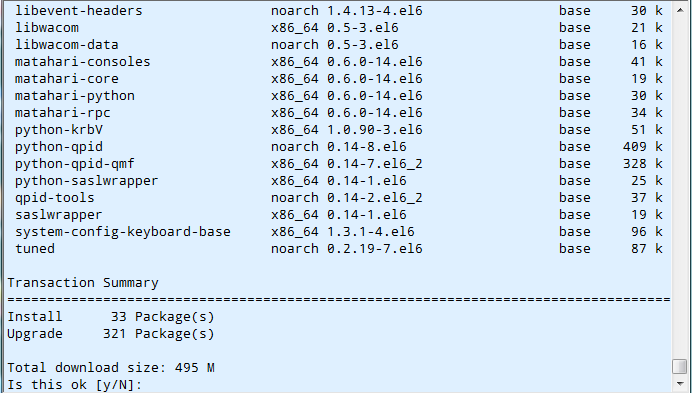Click the 'Transaction Summary' heading text
Viewport: 692px width, 393px height.
point(83,283)
